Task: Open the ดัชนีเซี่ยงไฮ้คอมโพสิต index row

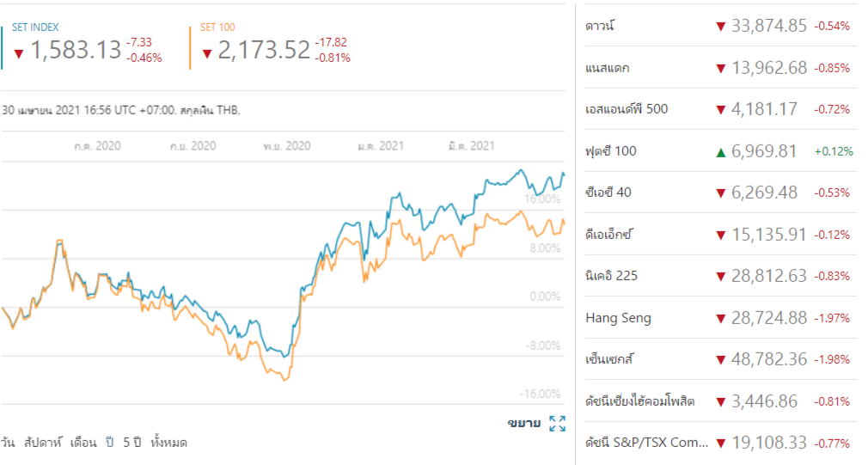Action: click(639, 401)
